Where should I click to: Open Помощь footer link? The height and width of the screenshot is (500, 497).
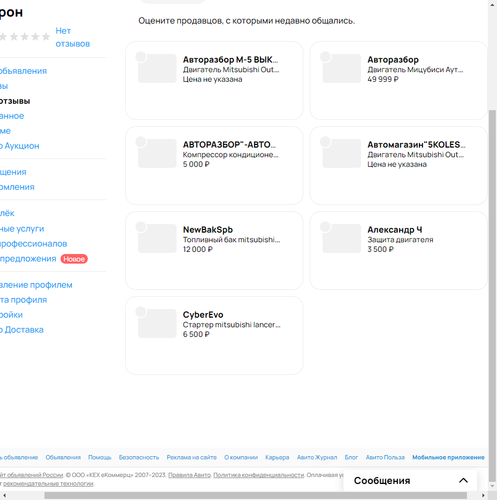(x=100, y=457)
